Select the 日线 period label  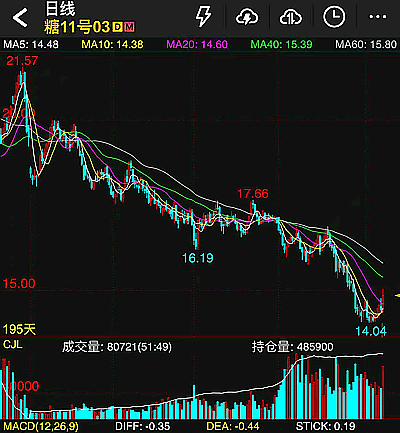click(60, 9)
